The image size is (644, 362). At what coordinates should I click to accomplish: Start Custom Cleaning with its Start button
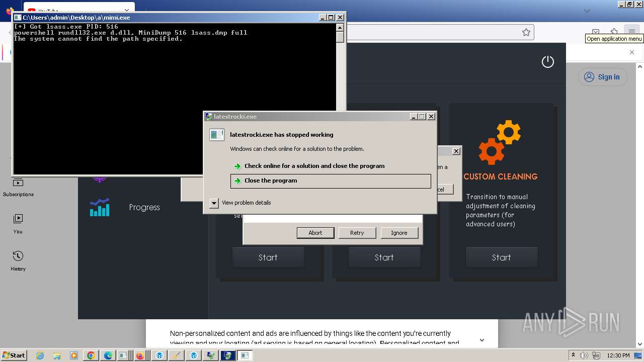[x=501, y=257]
